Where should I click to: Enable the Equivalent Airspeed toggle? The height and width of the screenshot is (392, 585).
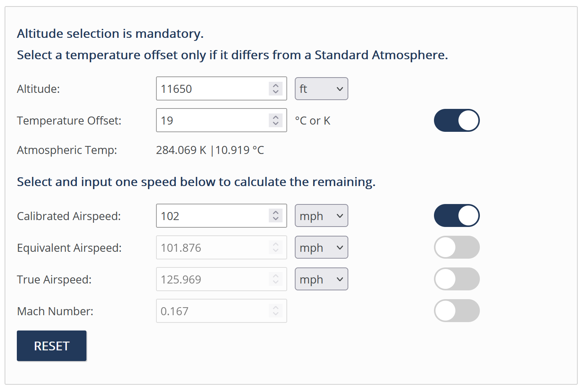pyautogui.click(x=457, y=247)
